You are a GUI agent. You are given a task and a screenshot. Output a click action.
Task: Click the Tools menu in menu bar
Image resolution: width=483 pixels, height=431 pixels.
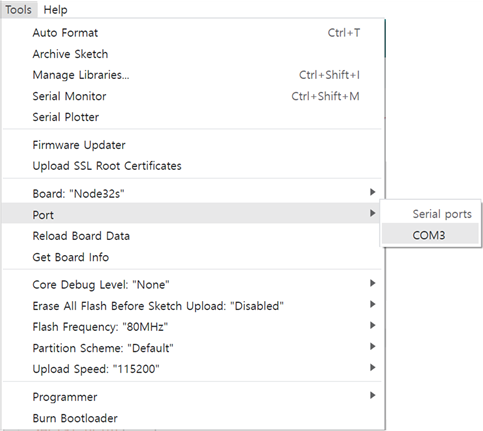18,10
